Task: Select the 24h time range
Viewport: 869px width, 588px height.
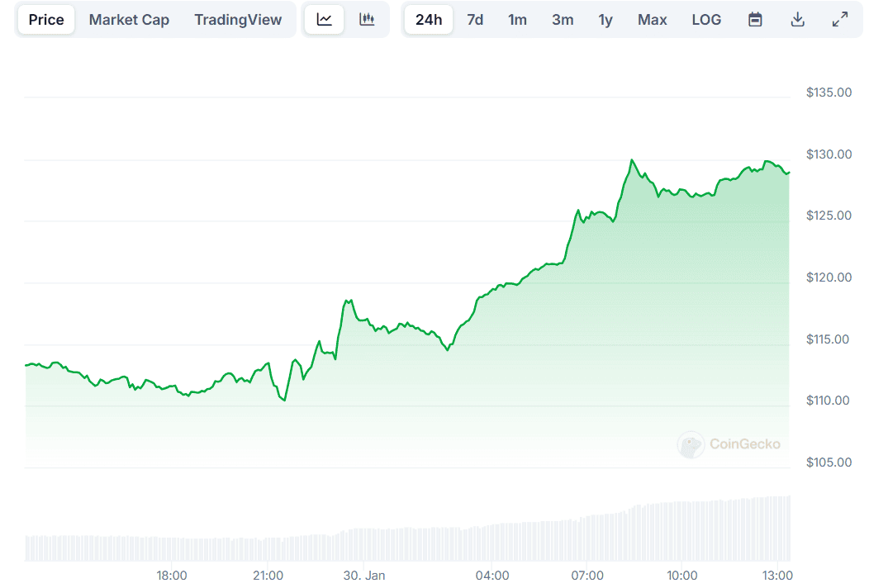Action: click(429, 20)
